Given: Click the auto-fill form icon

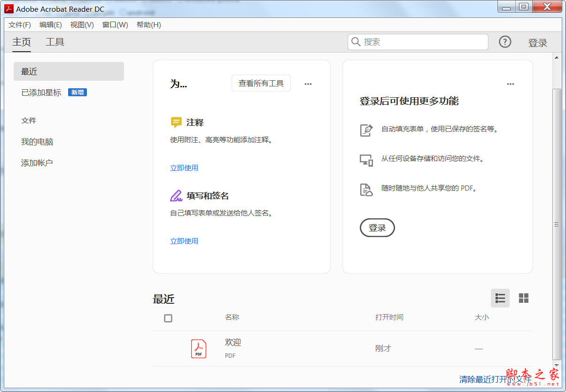Looking at the screenshot, I should click(366, 130).
